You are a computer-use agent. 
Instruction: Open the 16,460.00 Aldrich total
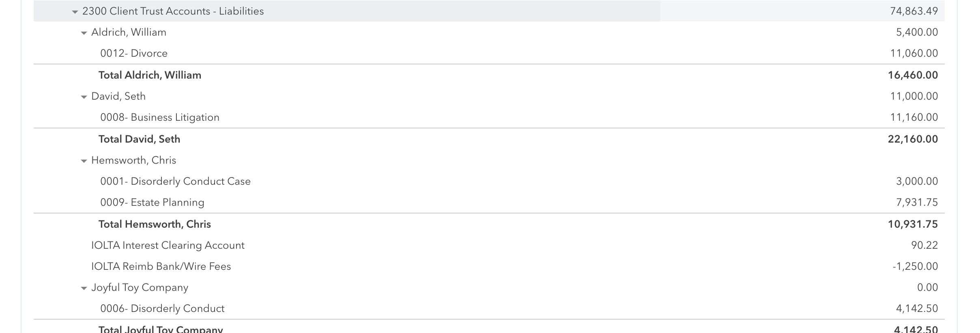point(912,75)
